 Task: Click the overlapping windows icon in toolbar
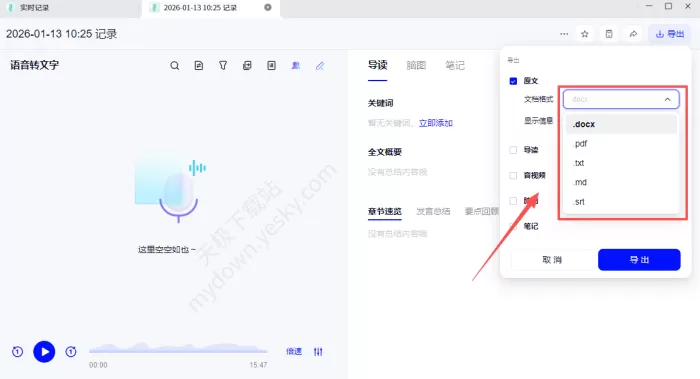(x=247, y=66)
